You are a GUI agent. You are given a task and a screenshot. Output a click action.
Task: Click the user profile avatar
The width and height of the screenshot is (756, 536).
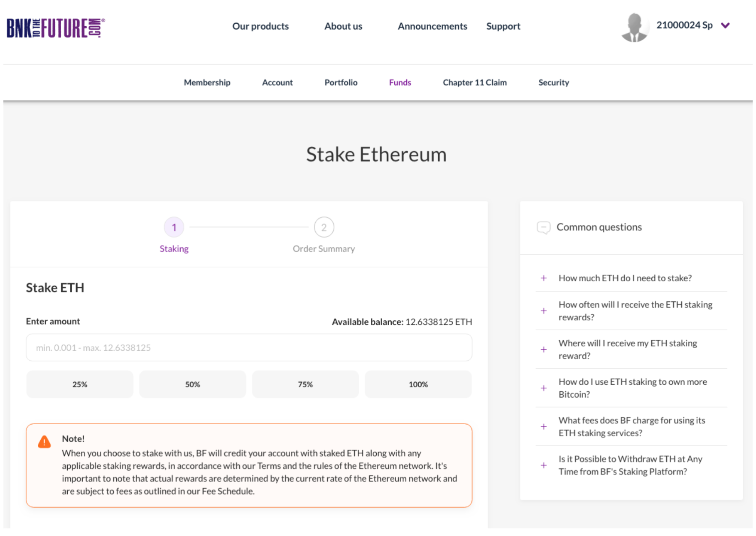pos(634,27)
